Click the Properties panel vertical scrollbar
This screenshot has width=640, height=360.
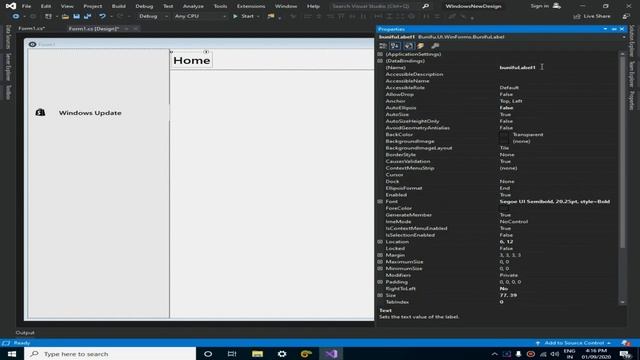[622, 151]
